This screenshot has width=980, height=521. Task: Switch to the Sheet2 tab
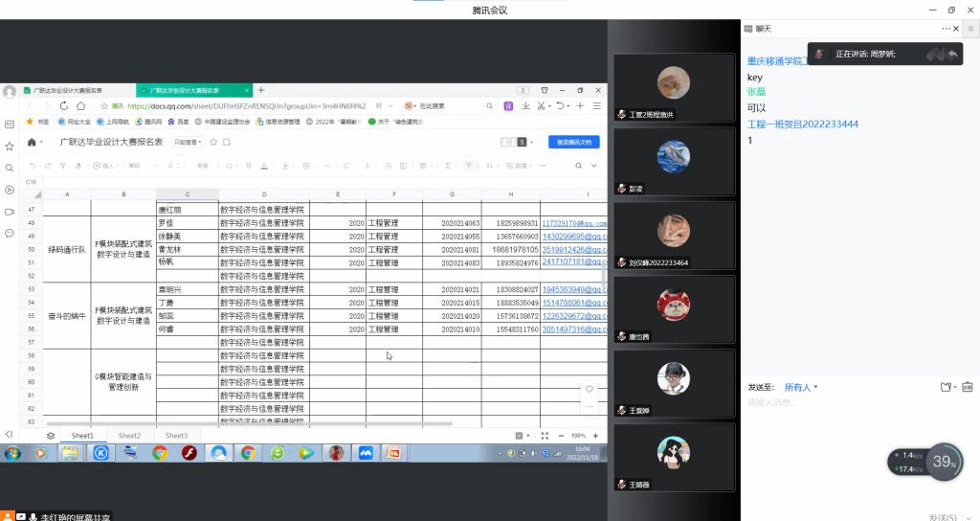click(x=129, y=436)
